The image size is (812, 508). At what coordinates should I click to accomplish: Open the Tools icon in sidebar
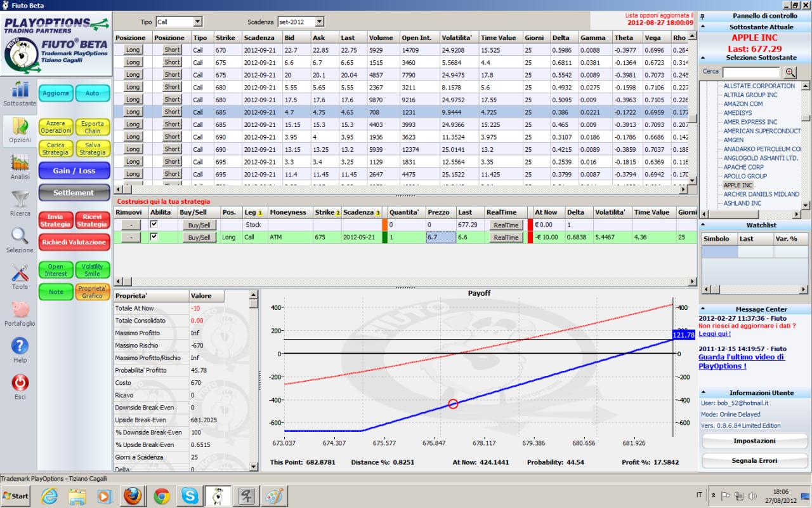tap(19, 273)
